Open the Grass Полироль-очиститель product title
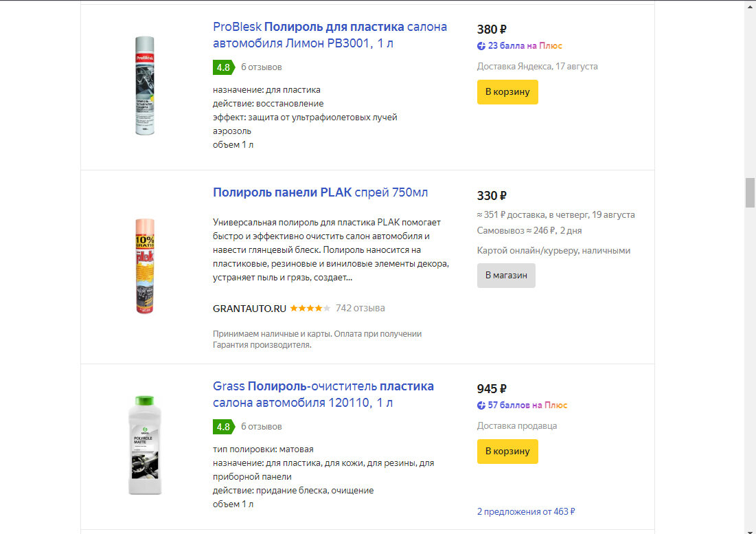Viewport: 756px width, 534px height. [319, 394]
